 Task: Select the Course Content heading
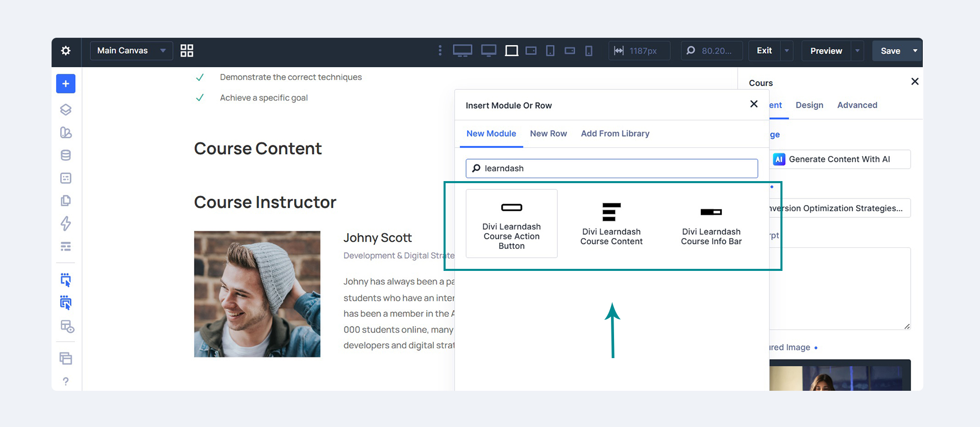click(x=258, y=148)
